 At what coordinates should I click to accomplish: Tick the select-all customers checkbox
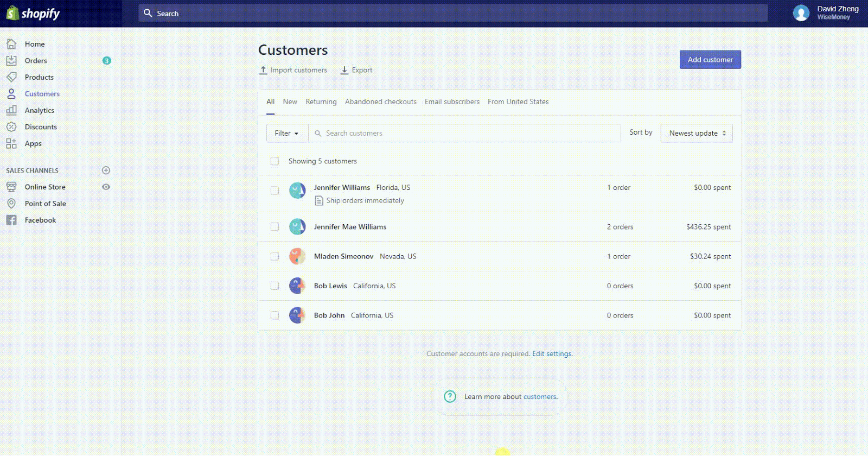point(275,161)
